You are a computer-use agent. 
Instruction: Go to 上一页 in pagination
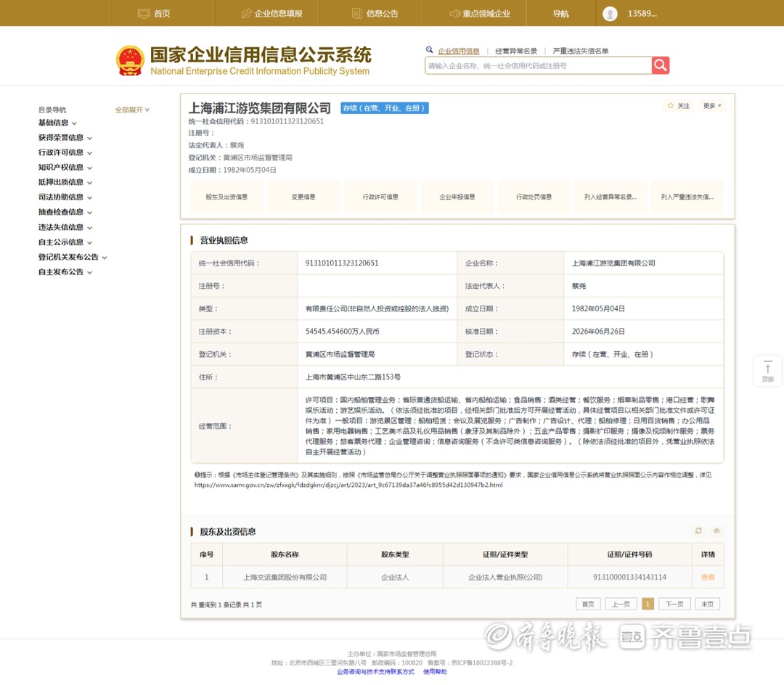tap(621, 604)
